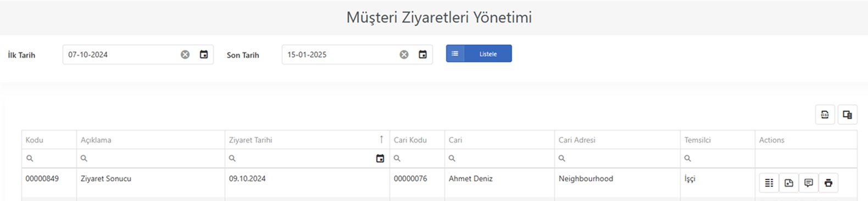Clear the İlk Tarih date field
868x201 pixels.
point(185,55)
